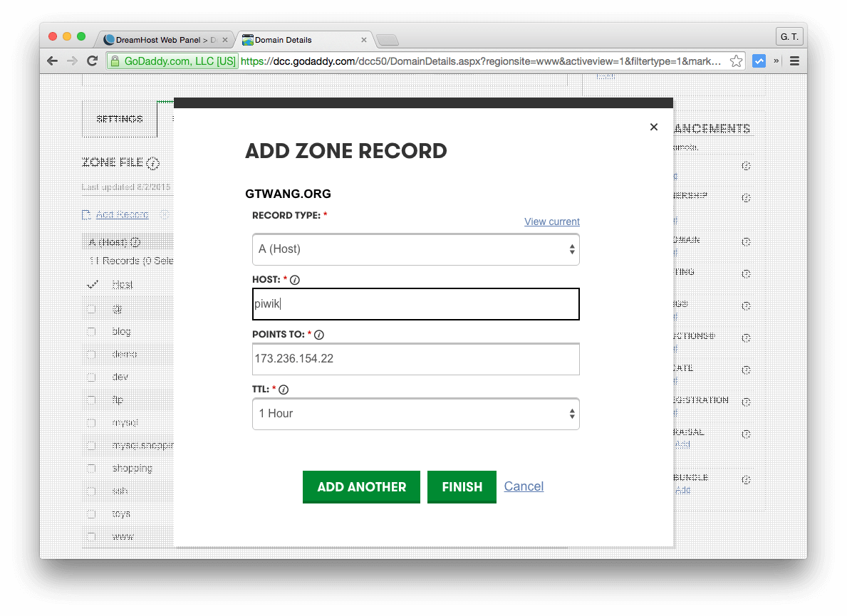Open the View current link
The image size is (847, 616).
point(551,221)
